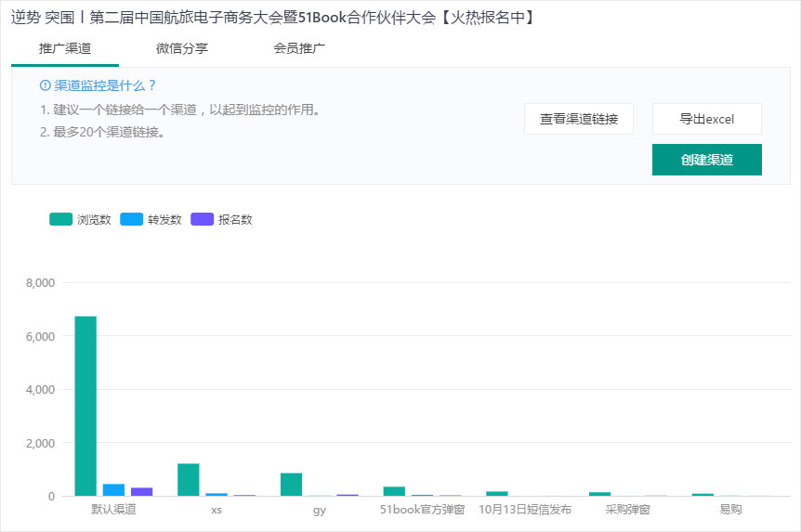This screenshot has height=532, width=801.
Task: Click the 查看渠道链接 button
Action: [579, 119]
